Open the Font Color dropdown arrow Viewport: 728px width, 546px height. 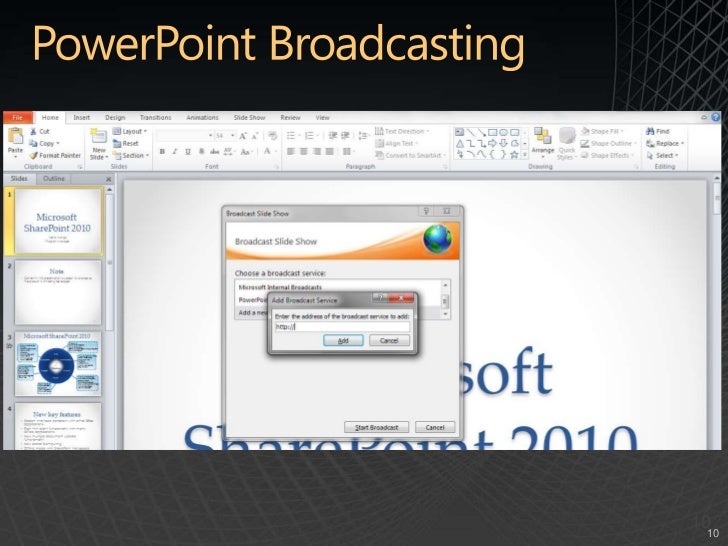click(x=275, y=151)
